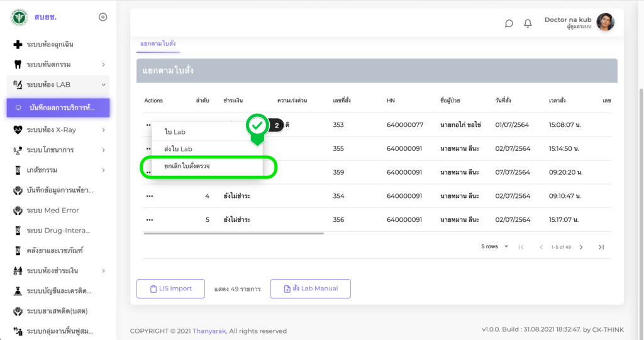Click the สั่ง Lab Manual button

(310, 288)
